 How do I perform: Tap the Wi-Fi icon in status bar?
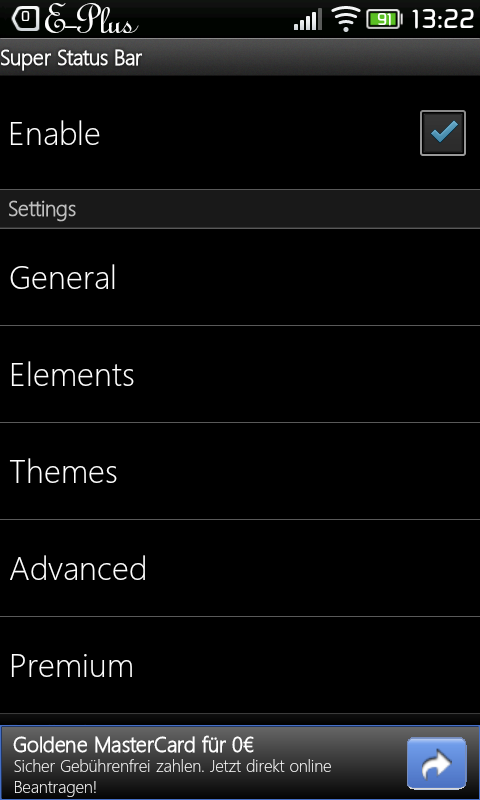pos(345,19)
